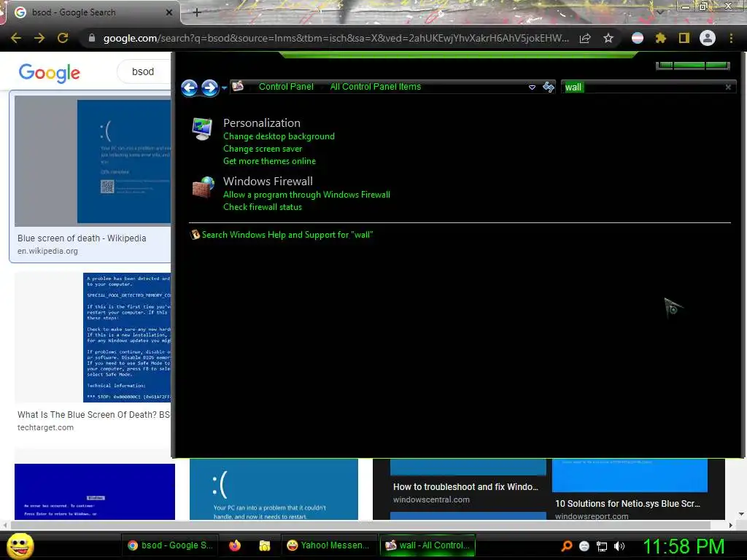Click the magnifier tray icon
Viewport: 747px width, 560px height.
click(x=566, y=546)
